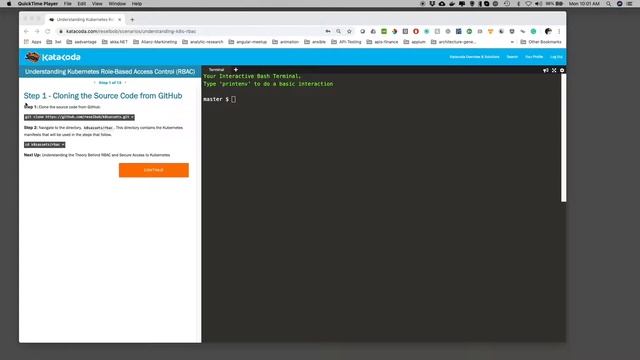Image resolution: width=640 pixels, height=360 pixels.
Task: Click the key icon in the address bar
Action: (x=328, y=31)
